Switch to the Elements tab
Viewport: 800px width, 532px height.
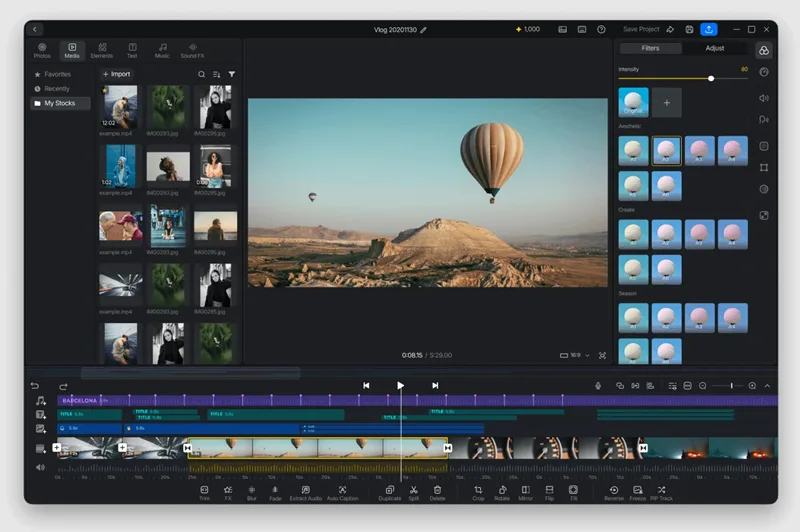tap(102, 50)
